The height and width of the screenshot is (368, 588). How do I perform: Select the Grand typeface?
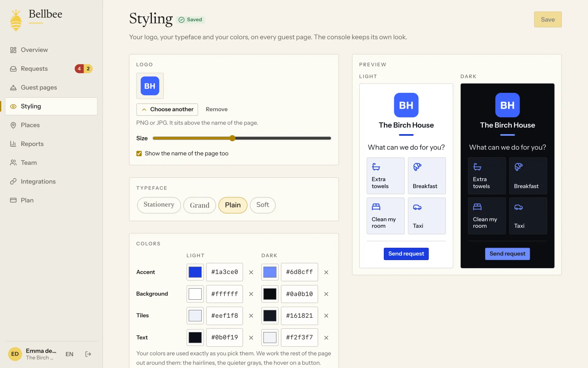(x=200, y=205)
